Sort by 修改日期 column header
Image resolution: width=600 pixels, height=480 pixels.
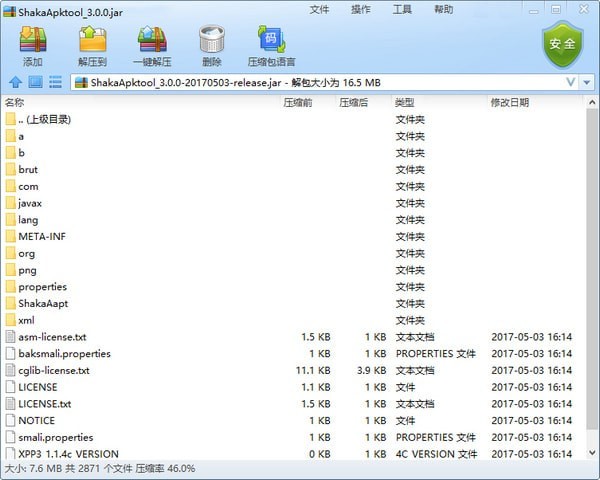(x=510, y=102)
